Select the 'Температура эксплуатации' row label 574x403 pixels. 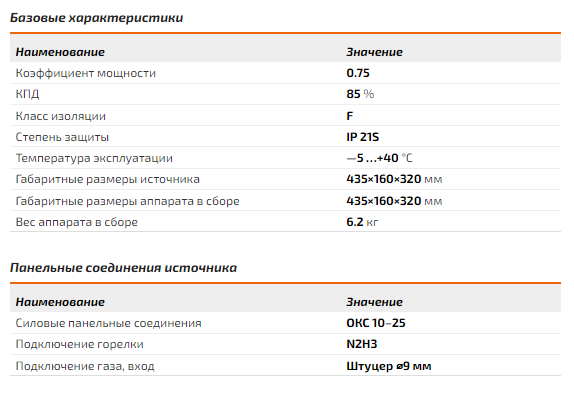click(x=94, y=158)
